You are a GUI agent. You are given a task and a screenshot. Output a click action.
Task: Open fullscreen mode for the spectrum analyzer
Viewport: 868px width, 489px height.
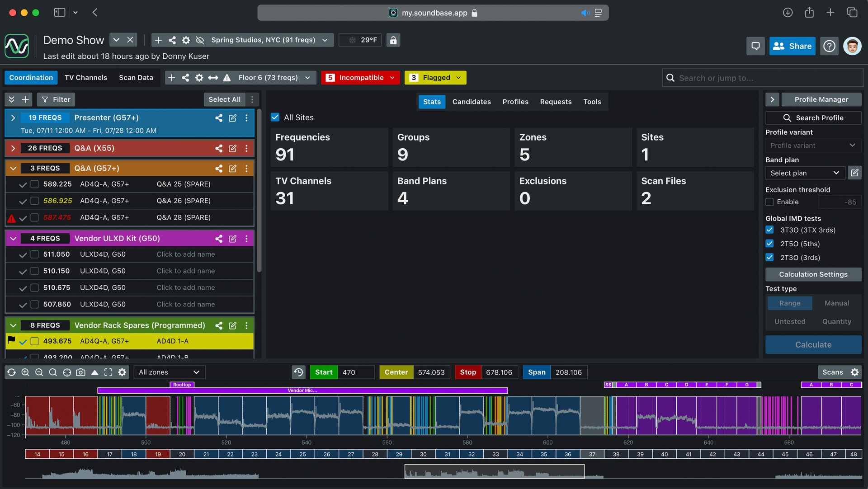click(108, 372)
